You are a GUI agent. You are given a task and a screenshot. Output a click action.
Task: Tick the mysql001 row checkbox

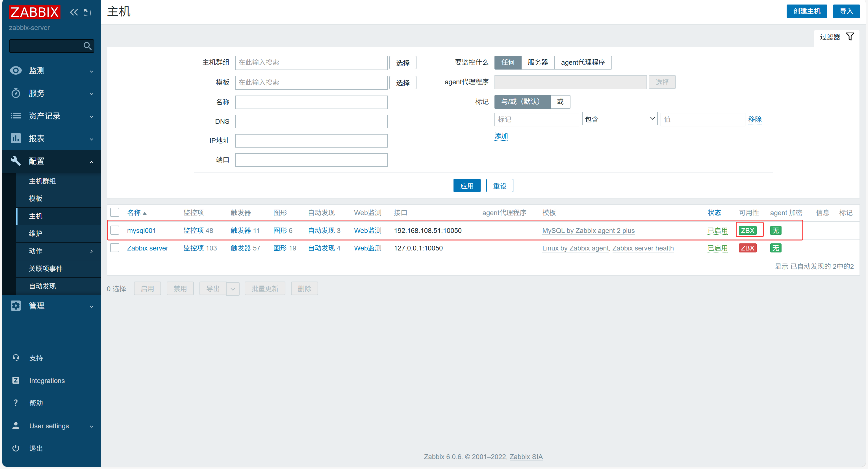tap(115, 230)
